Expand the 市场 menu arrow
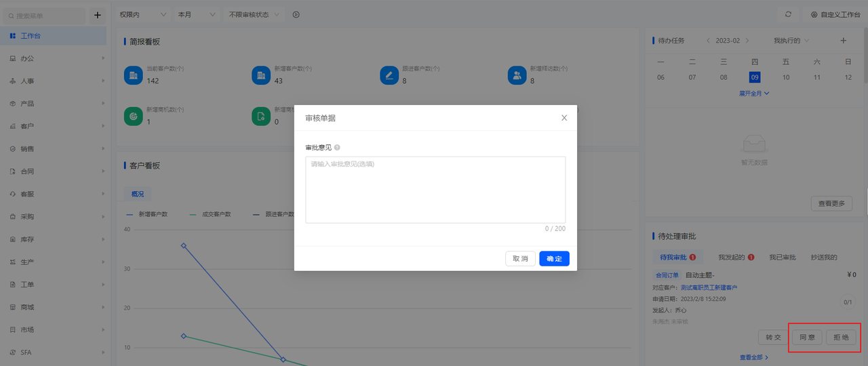The image size is (868, 366). point(103,329)
